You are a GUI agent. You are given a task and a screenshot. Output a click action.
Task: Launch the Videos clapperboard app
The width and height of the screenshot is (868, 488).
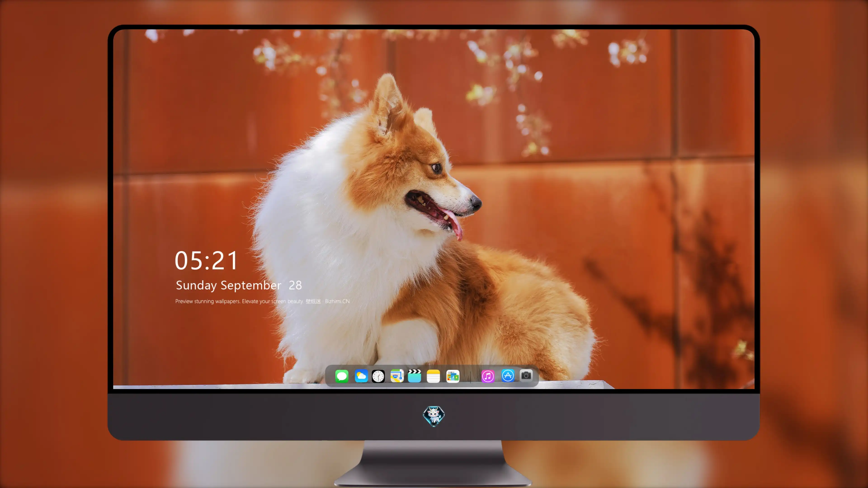coord(415,376)
